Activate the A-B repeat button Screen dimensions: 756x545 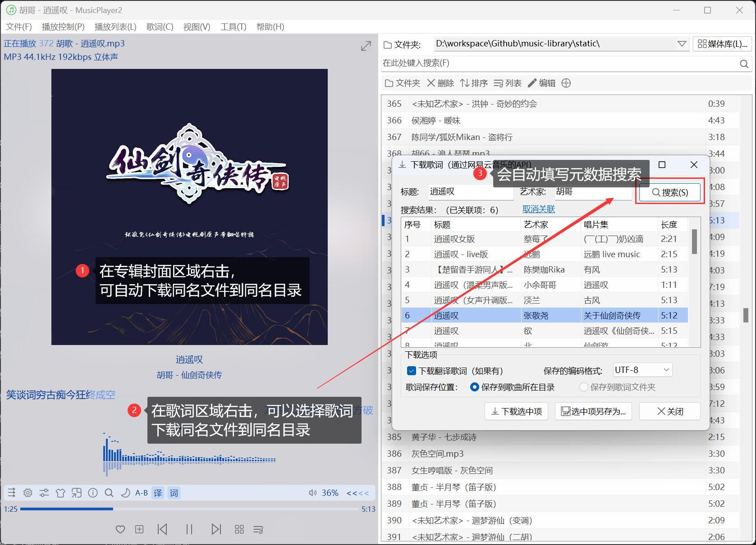142,493
